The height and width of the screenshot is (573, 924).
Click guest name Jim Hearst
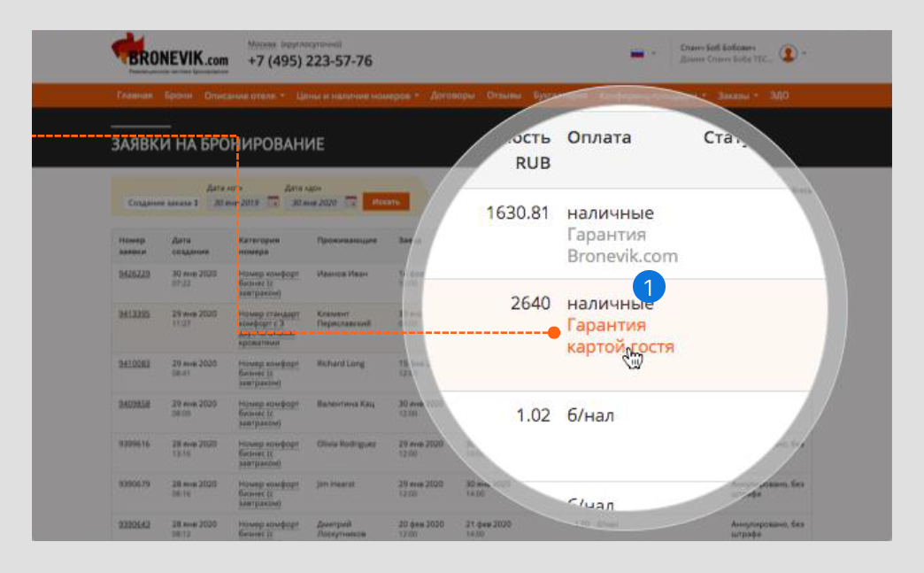(336, 484)
